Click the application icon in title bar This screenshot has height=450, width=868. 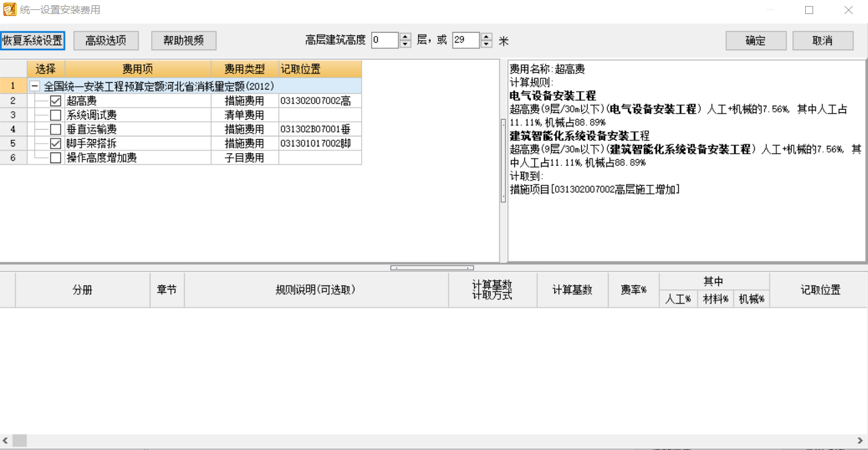point(10,10)
